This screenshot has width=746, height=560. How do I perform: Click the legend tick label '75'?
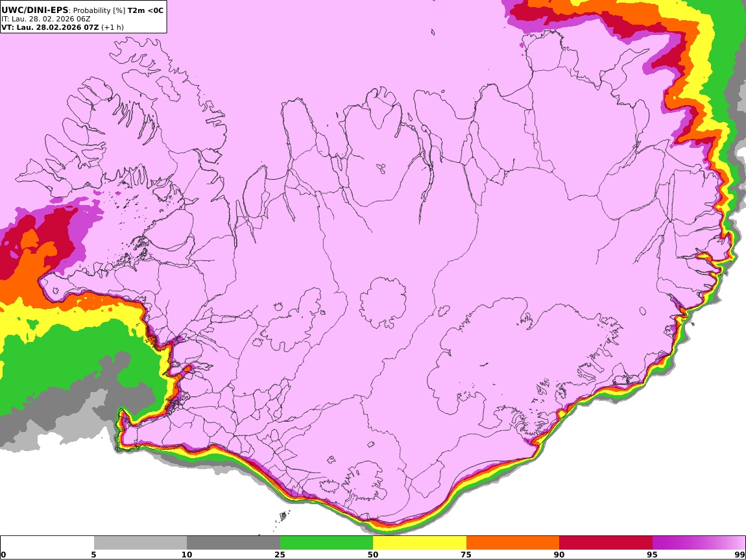coord(466,554)
